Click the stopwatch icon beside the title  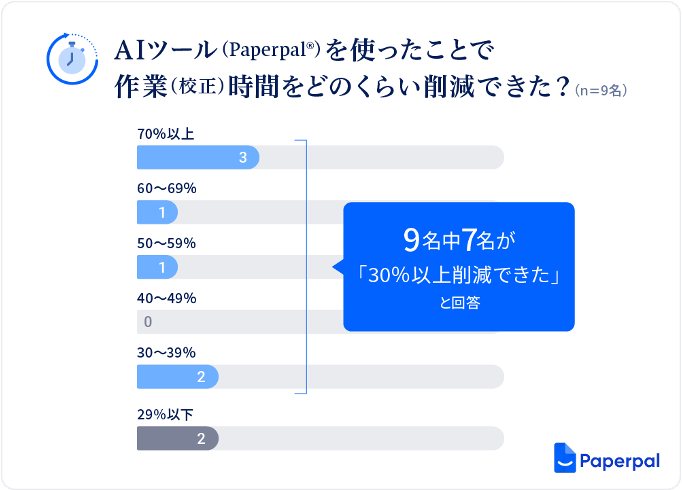(70, 57)
